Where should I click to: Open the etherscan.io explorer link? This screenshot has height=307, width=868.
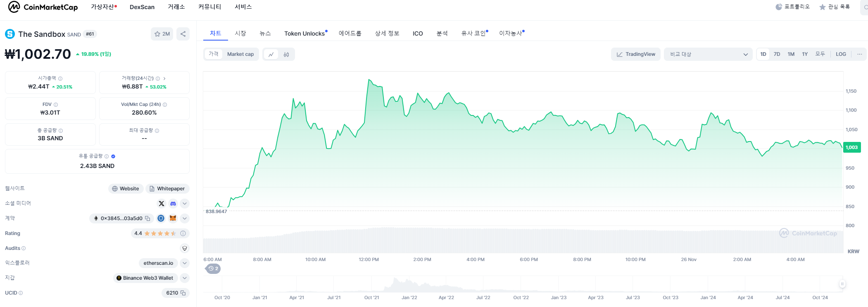tap(158, 263)
